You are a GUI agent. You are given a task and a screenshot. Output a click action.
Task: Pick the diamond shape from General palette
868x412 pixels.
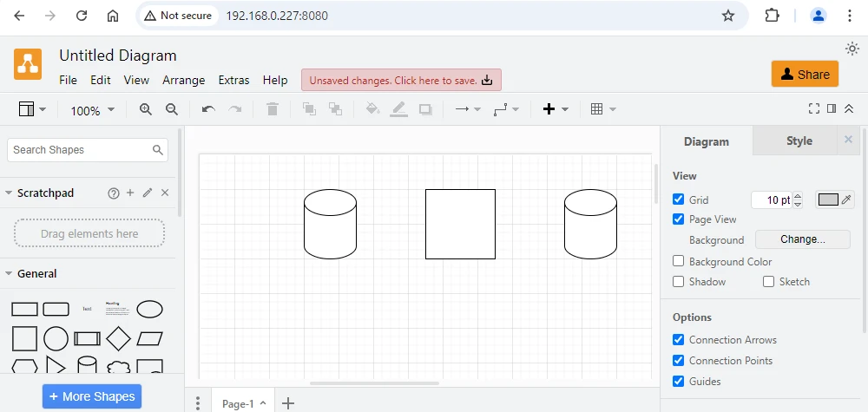pyautogui.click(x=118, y=338)
